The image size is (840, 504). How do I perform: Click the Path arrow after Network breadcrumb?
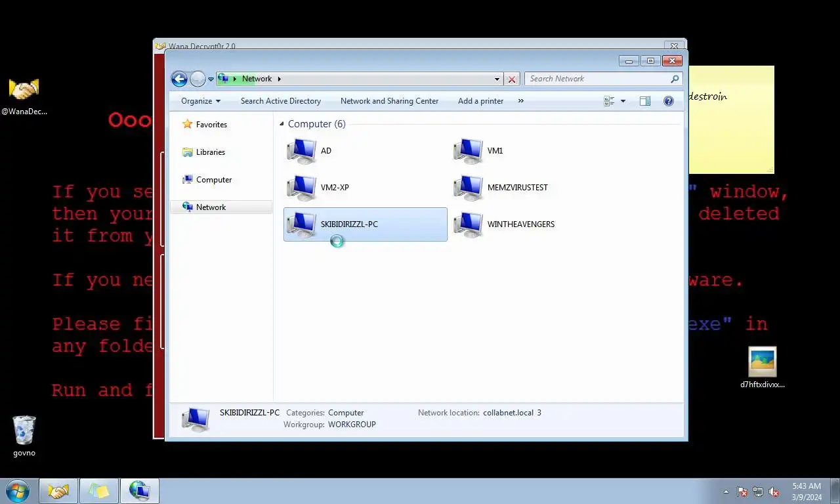[279, 79]
